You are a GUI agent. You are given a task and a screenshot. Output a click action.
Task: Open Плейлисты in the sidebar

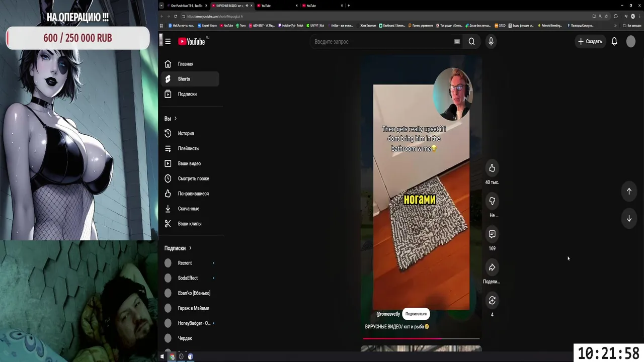190,148
